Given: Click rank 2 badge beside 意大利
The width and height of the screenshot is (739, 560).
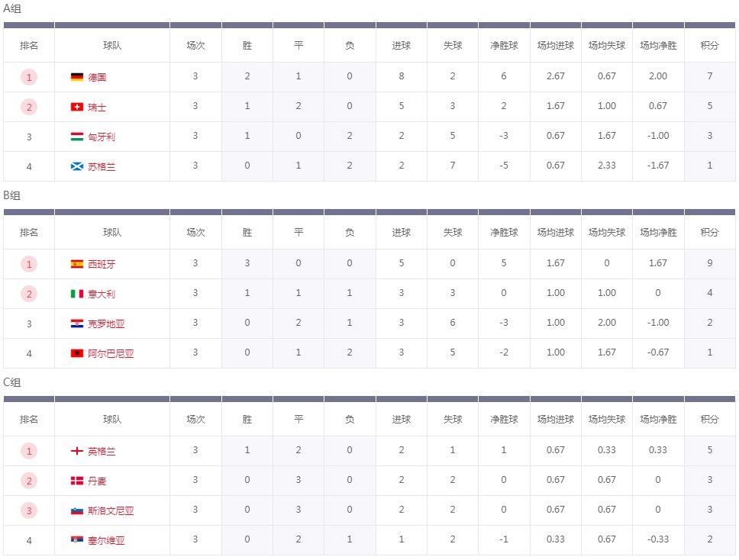Looking at the screenshot, I should pos(29,294).
